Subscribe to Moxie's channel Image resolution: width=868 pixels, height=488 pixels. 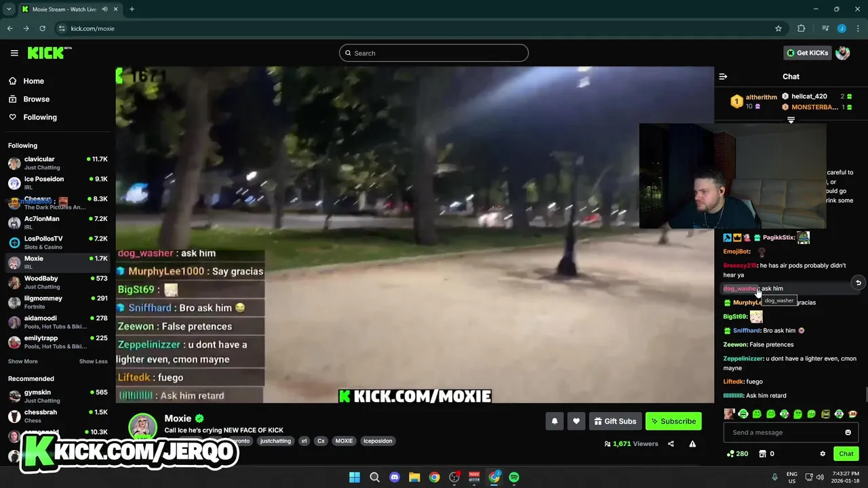pos(673,421)
